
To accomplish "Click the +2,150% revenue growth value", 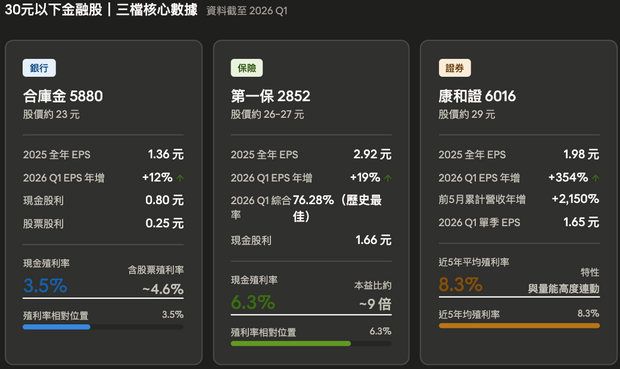I will pos(575,199).
